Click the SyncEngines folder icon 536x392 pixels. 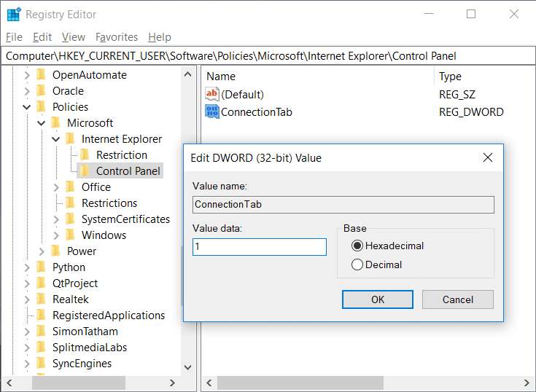tap(42, 364)
